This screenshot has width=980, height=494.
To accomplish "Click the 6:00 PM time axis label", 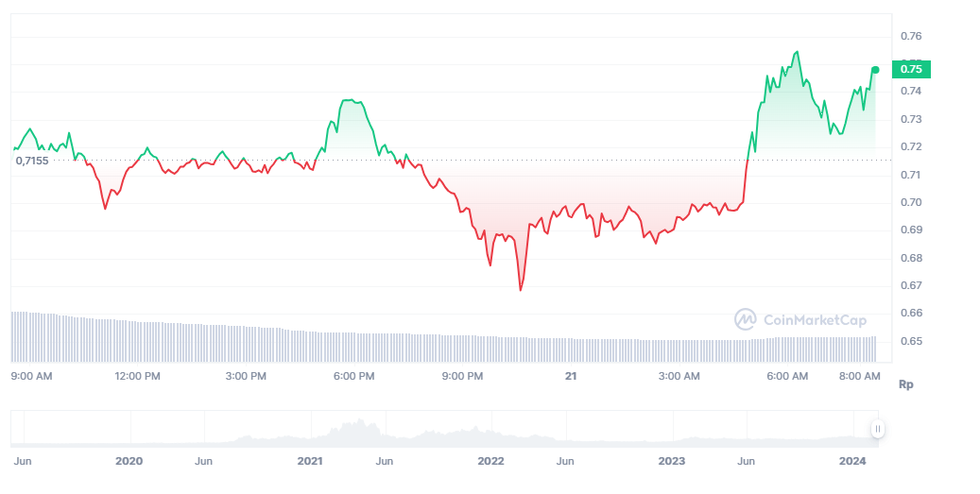I will coord(354,376).
